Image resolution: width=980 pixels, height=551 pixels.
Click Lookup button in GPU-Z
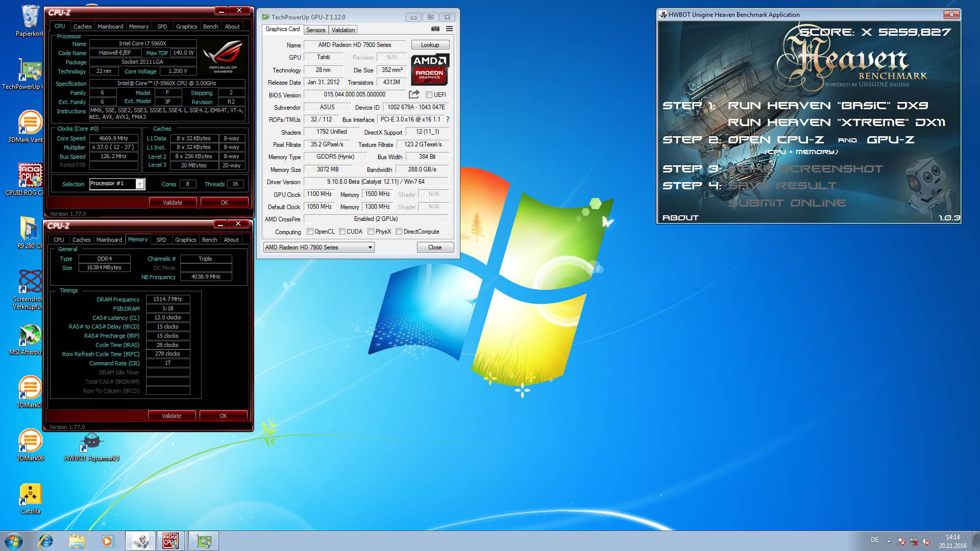pos(430,45)
